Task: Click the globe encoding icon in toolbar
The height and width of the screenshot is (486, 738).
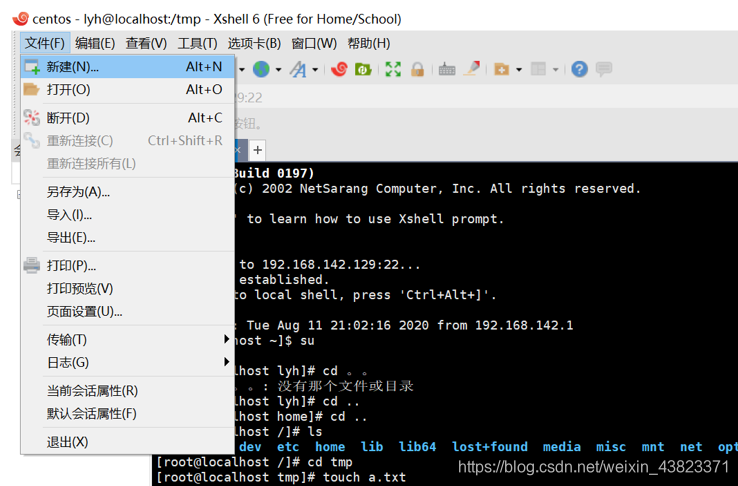Action: 261,69
